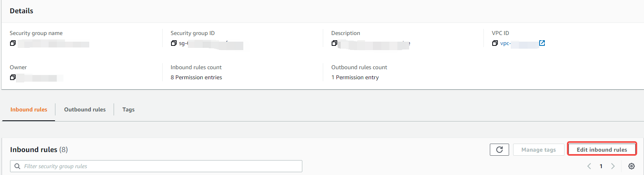
Task: Go to previous page of rules
Action: [x=589, y=166]
